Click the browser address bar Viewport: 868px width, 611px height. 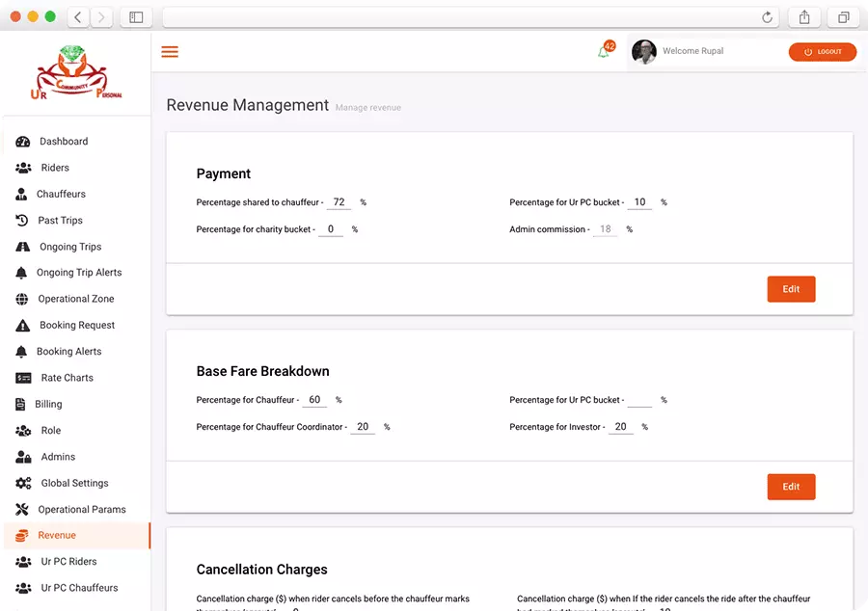point(471,17)
